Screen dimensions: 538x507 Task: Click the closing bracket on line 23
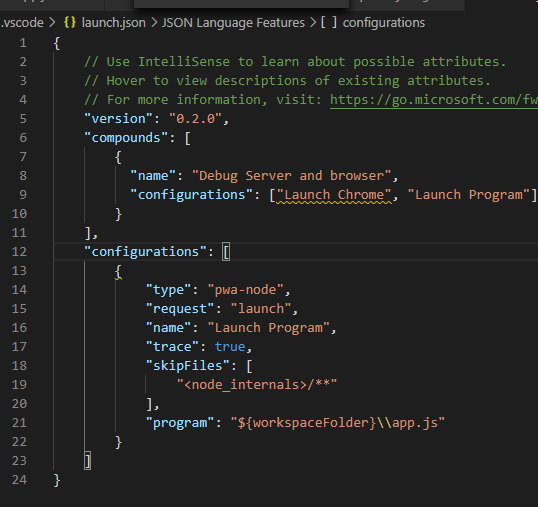(x=88, y=461)
